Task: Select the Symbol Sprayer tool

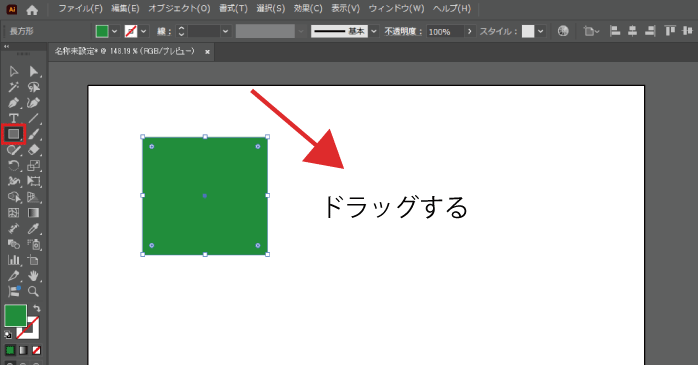Action: tap(33, 244)
